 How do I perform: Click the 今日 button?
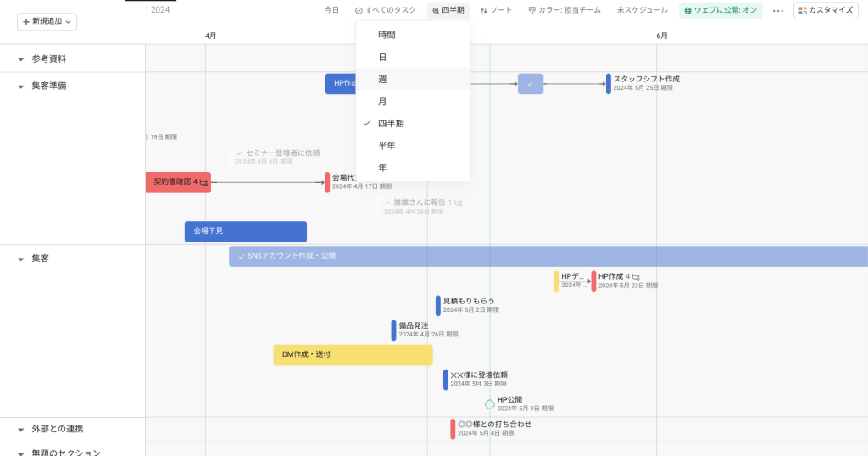pyautogui.click(x=331, y=10)
